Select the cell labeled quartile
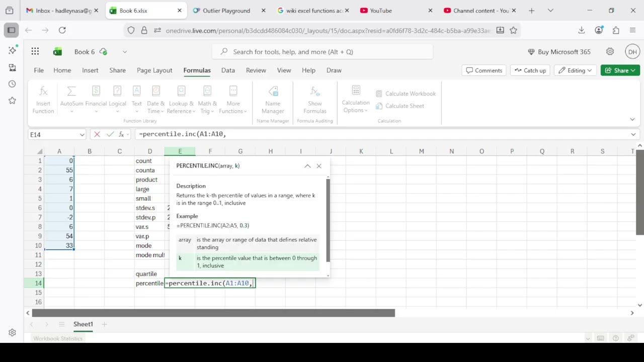The height and width of the screenshot is (362, 644). tap(149, 274)
